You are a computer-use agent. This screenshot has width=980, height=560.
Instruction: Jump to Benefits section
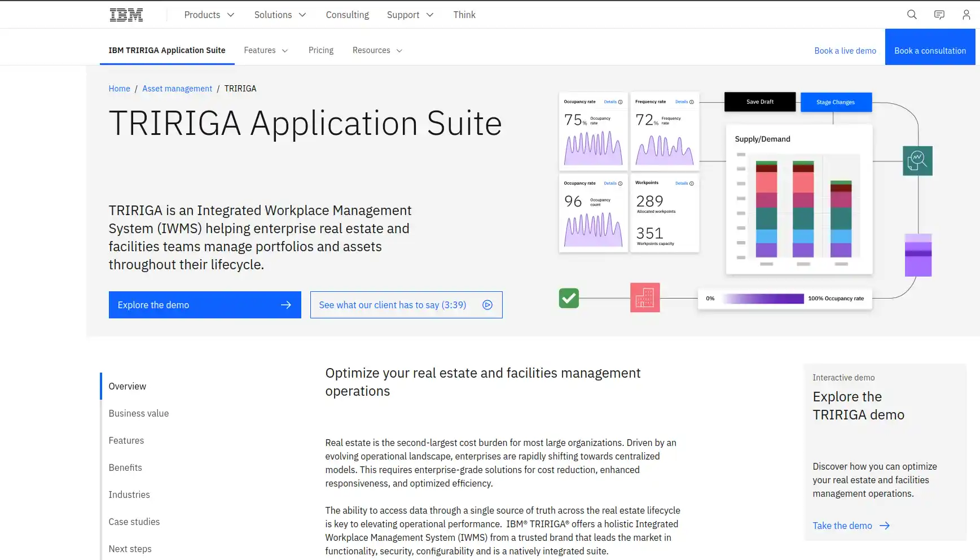(125, 467)
